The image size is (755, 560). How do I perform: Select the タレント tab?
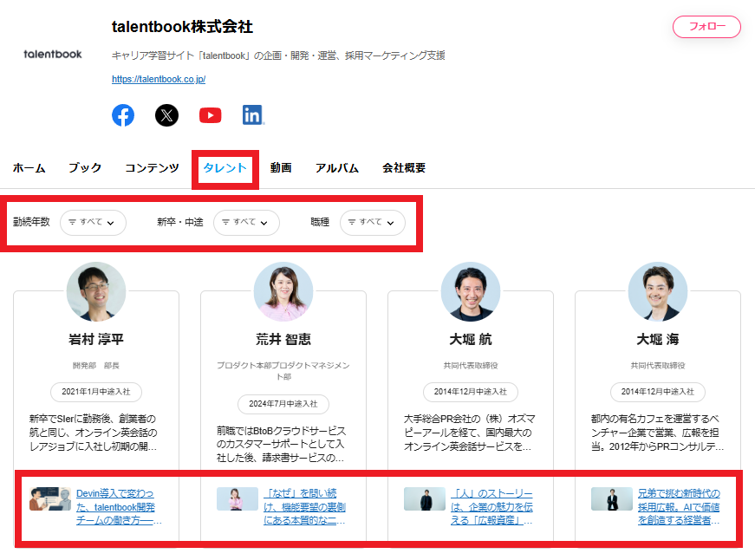225,168
